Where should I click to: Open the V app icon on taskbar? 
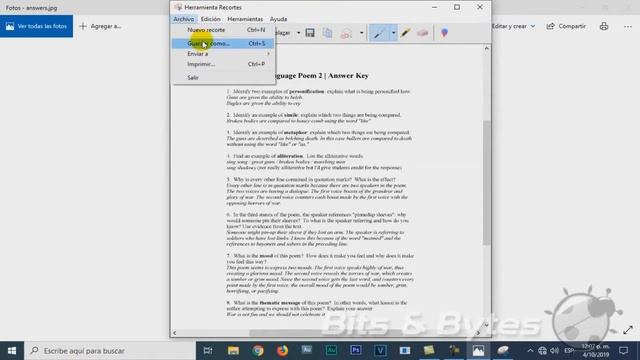click(x=380, y=351)
